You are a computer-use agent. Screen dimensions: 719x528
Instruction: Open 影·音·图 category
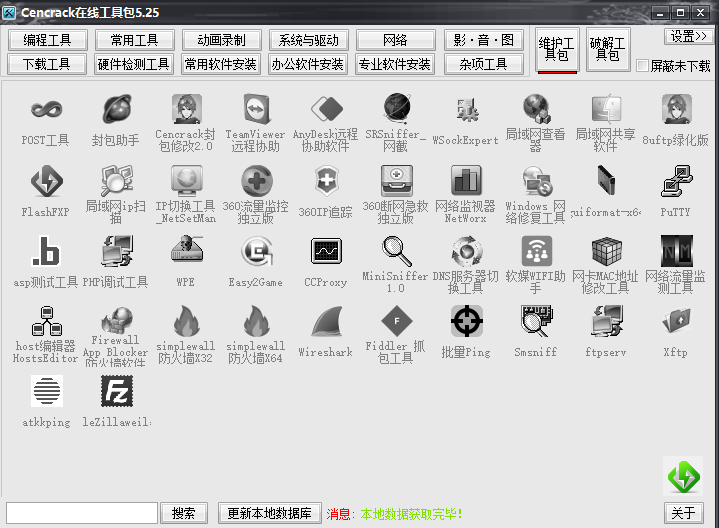pos(484,40)
